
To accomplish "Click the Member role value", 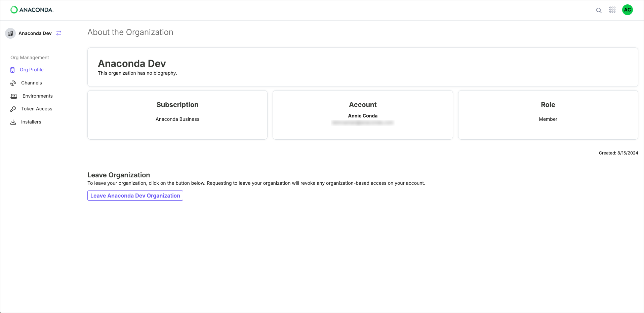I will (548, 119).
